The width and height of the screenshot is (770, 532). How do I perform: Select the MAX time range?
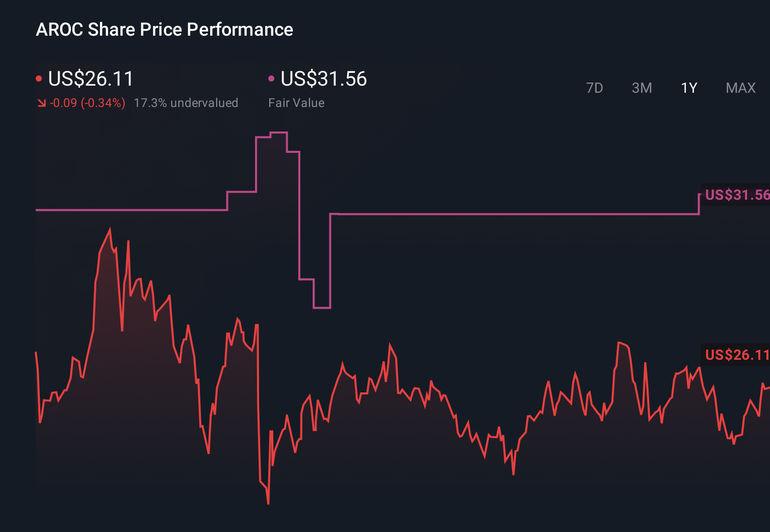740,88
